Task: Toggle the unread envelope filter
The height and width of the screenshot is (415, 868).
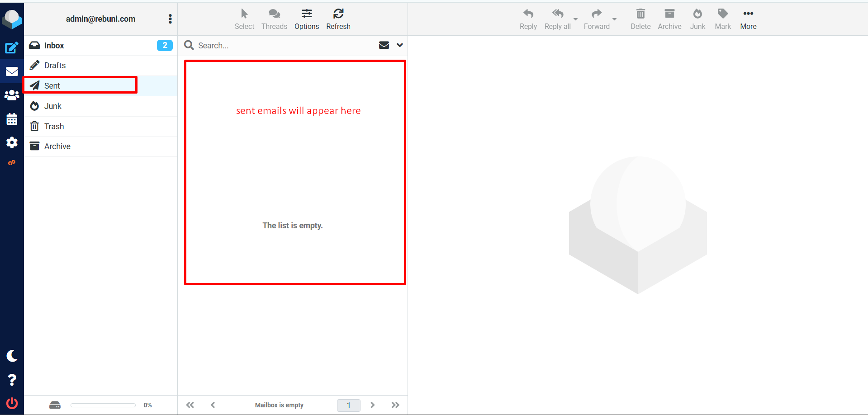Action: point(384,45)
